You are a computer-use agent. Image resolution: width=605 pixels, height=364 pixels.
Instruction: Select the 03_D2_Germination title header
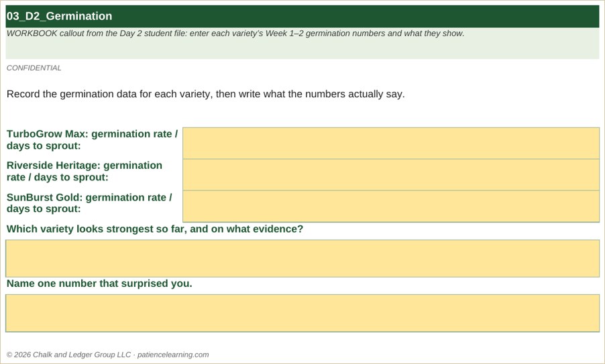point(302,16)
